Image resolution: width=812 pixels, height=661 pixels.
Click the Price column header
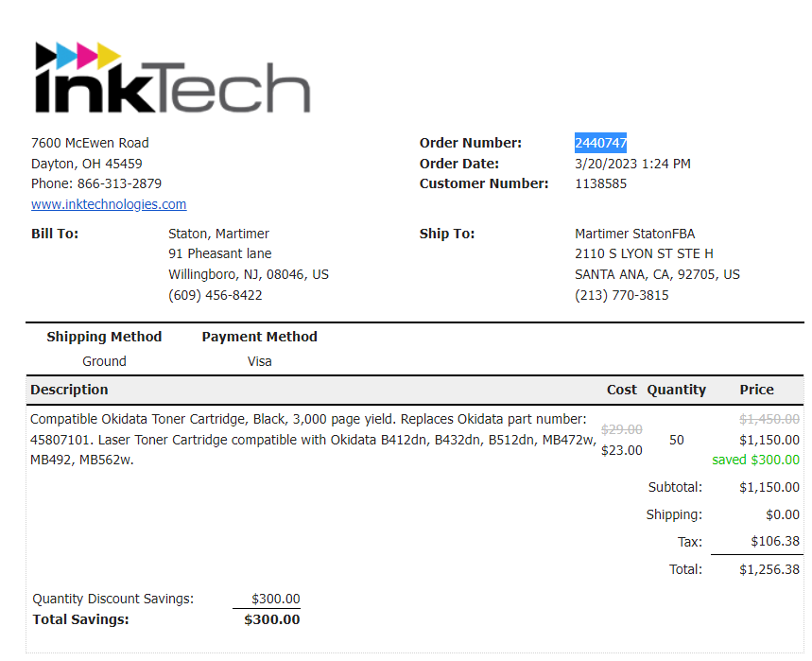tap(756, 390)
